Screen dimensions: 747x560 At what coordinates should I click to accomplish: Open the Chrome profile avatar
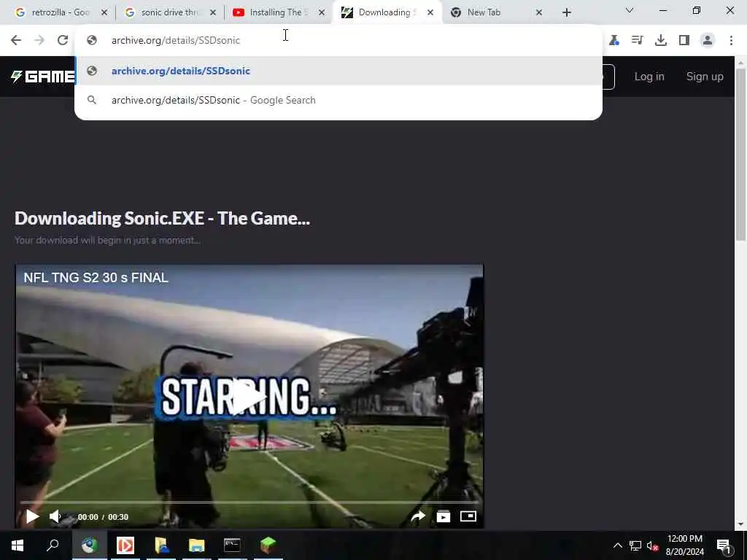708,41
